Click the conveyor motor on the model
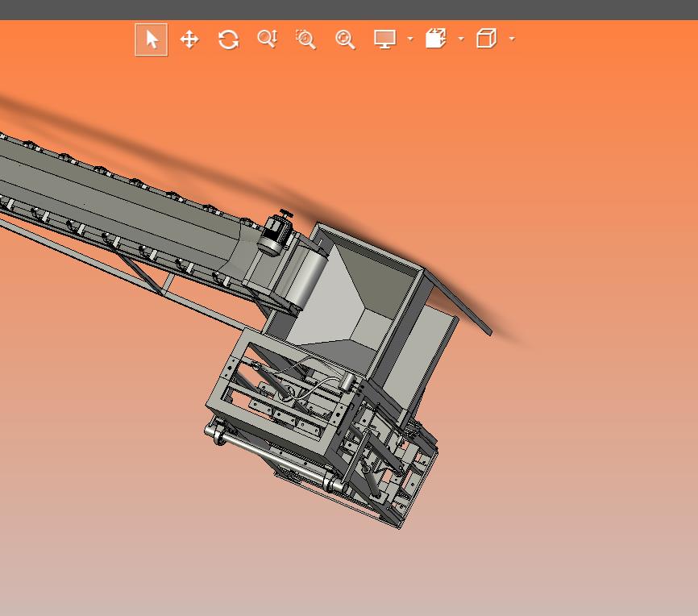The width and height of the screenshot is (698, 616). [276, 232]
